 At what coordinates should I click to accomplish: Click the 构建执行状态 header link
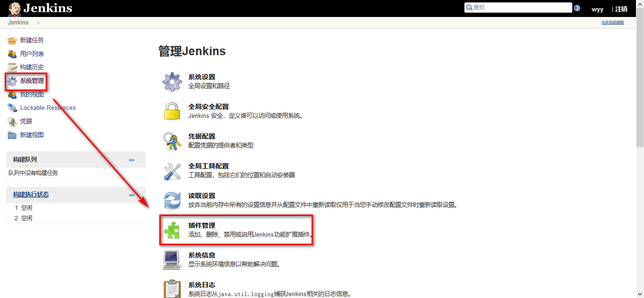click(x=31, y=194)
